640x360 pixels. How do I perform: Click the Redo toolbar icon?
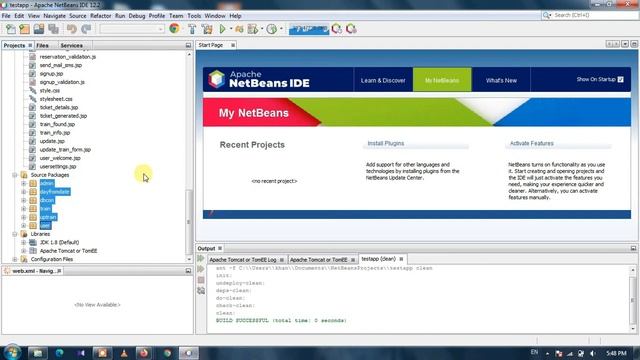(86, 29)
